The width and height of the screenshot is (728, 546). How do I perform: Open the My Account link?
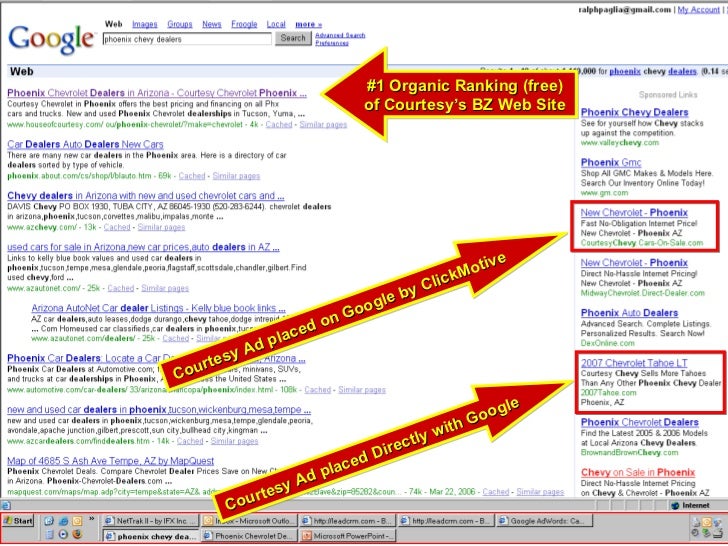pyautogui.click(x=698, y=9)
